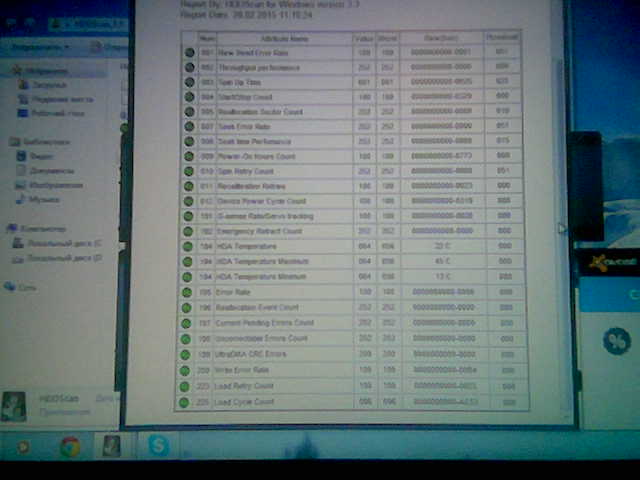Select Сеть in Explorer navigation pane
Image resolution: width=640 pixels, height=480 pixels.
tap(20, 287)
